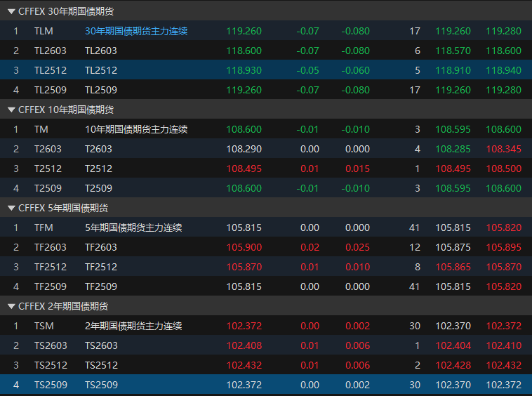532x396 pixels.
Task: Select the T2512 code cell
Action: pyautogui.click(x=48, y=169)
